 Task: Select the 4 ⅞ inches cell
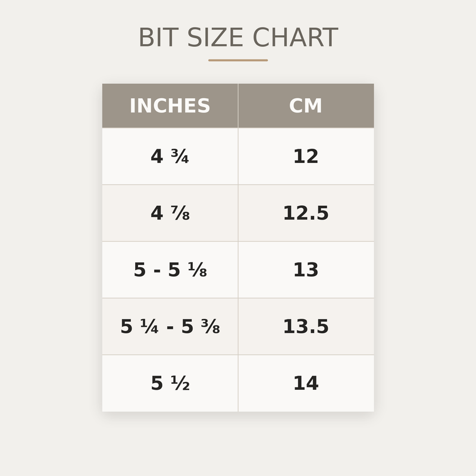[x=170, y=213]
